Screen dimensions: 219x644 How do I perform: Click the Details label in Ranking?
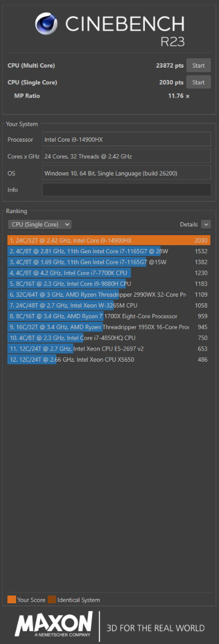[x=188, y=224]
